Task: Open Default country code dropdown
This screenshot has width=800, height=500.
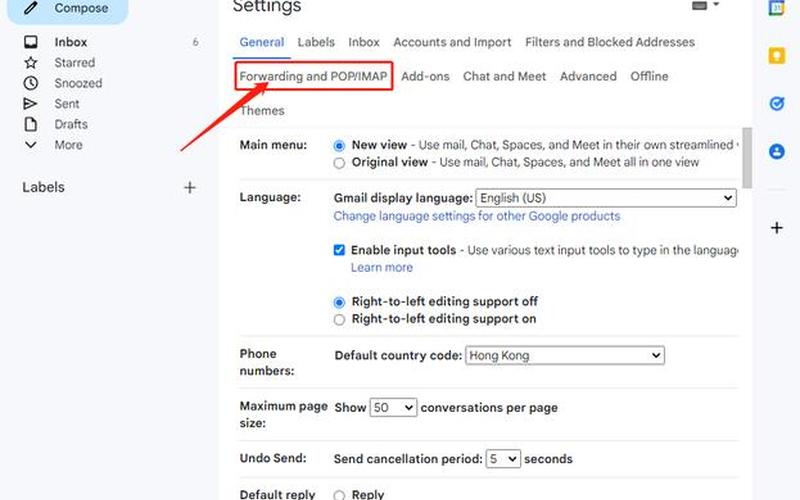Action: point(565,355)
